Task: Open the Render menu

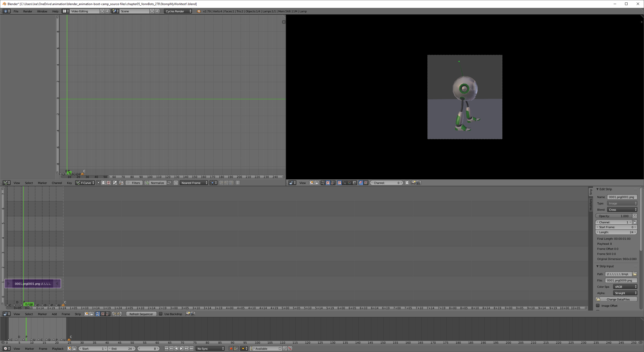Action: click(x=28, y=11)
